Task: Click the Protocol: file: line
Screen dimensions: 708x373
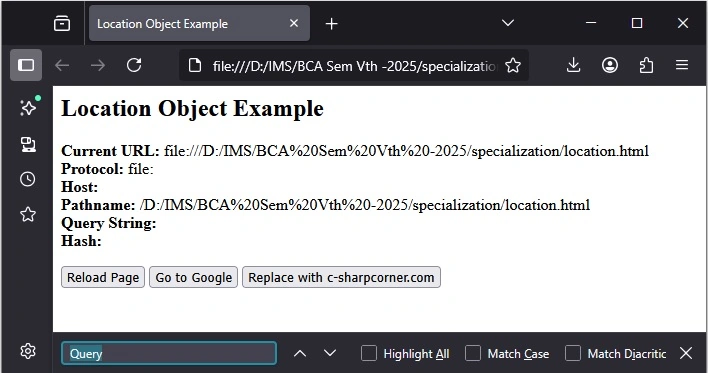Action: pyautogui.click(x=107, y=169)
